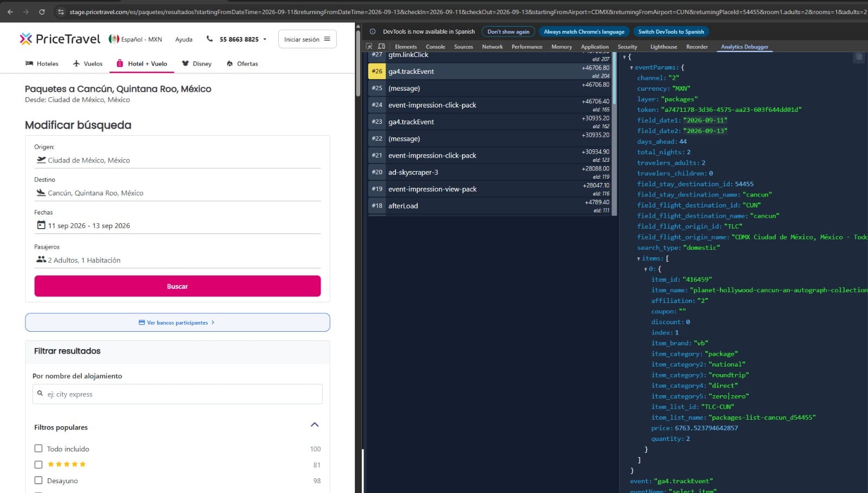This screenshot has width=868, height=493.
Task: Toggle the DevTools device toolbar icon
Action: [x=381, y=47]
